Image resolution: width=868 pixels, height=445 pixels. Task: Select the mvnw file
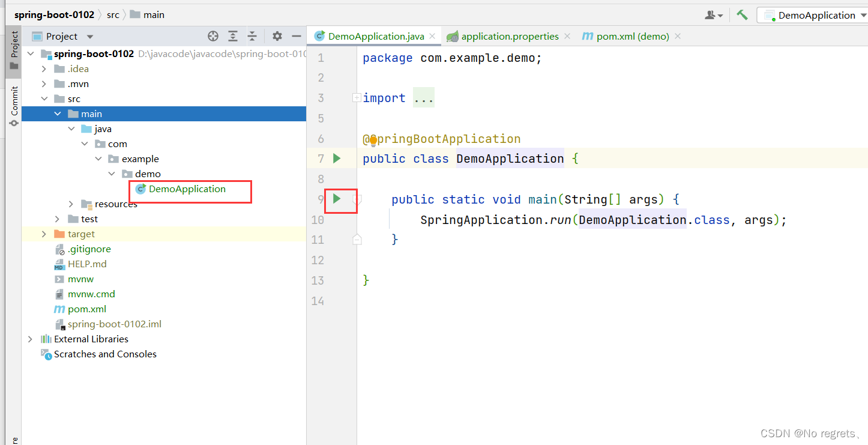pyautogui.click(x=80, y=279)
